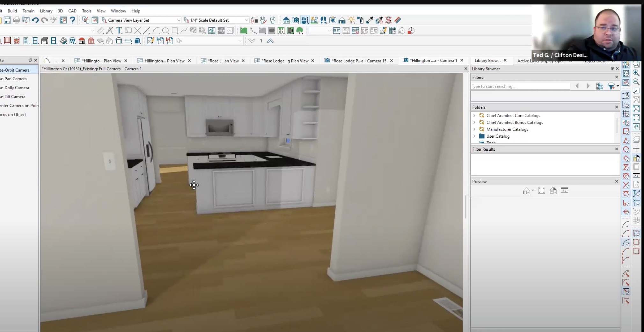Open the 3D menu
This screenshot has height=332, width=644.
pyautogui.click(x=60, y=11)
